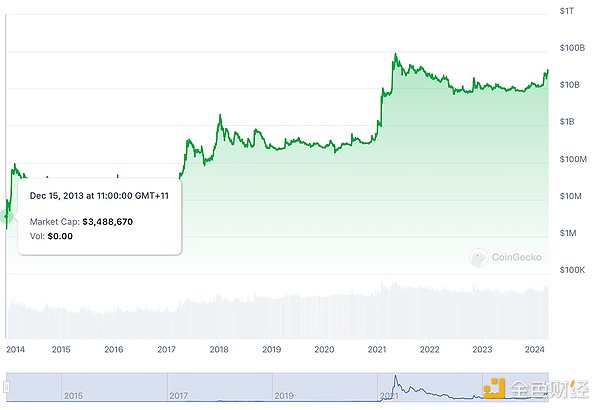This screenshot has width=600, height=410.
Task: Click the 2014 label on the x-axis
Action: pos(15,350)
